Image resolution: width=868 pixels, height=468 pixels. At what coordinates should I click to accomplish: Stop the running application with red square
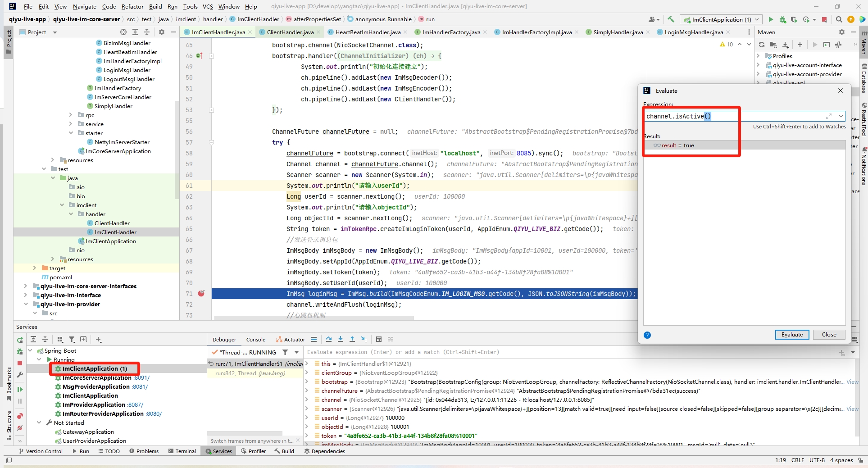(824, 19)
